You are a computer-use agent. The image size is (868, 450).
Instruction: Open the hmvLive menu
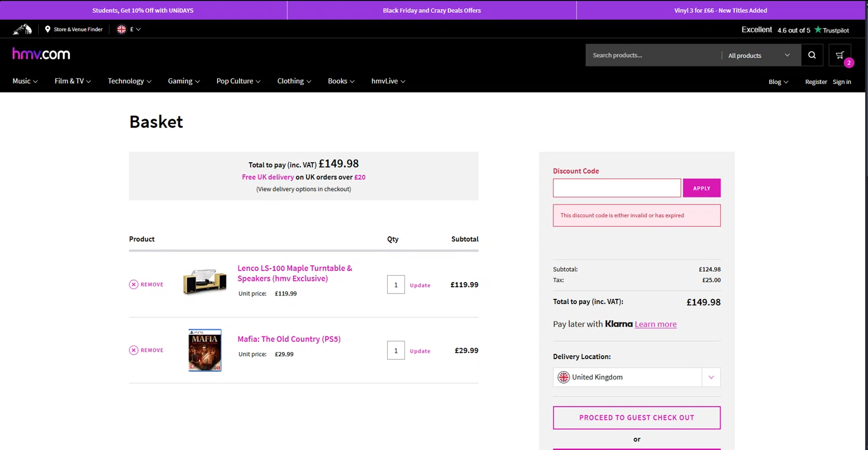point(388,81)
